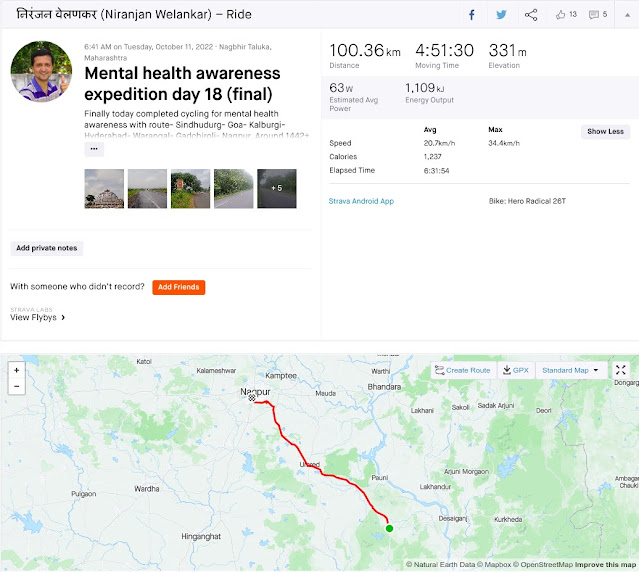Viewport: 639px width, 572px height.
Task: Share the ride on Twitter
Action: (501, 15)
